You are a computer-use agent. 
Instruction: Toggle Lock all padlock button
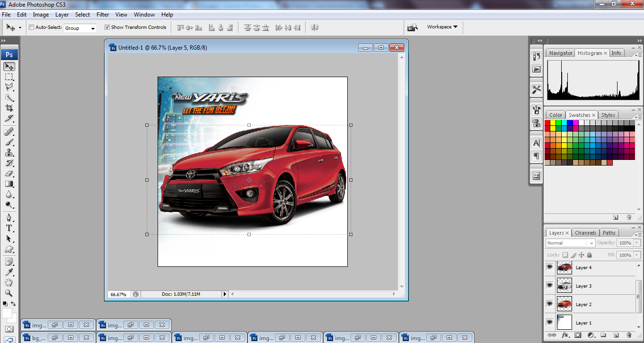click(x=590, y=255)
